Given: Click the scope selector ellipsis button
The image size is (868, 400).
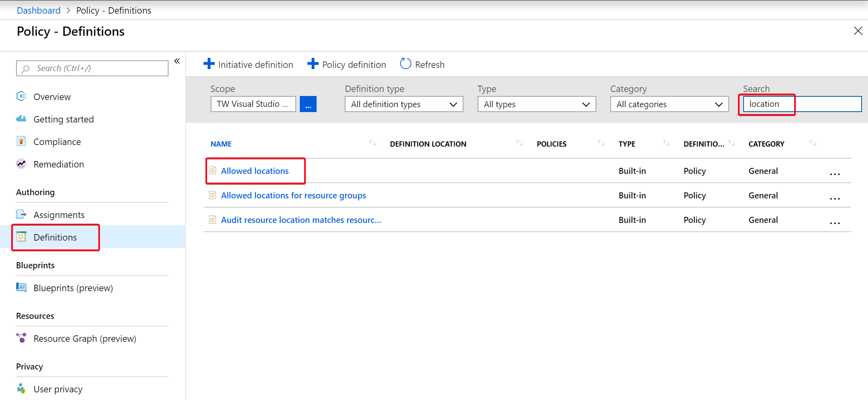Looking at the screenshot, I should point(308,104).
